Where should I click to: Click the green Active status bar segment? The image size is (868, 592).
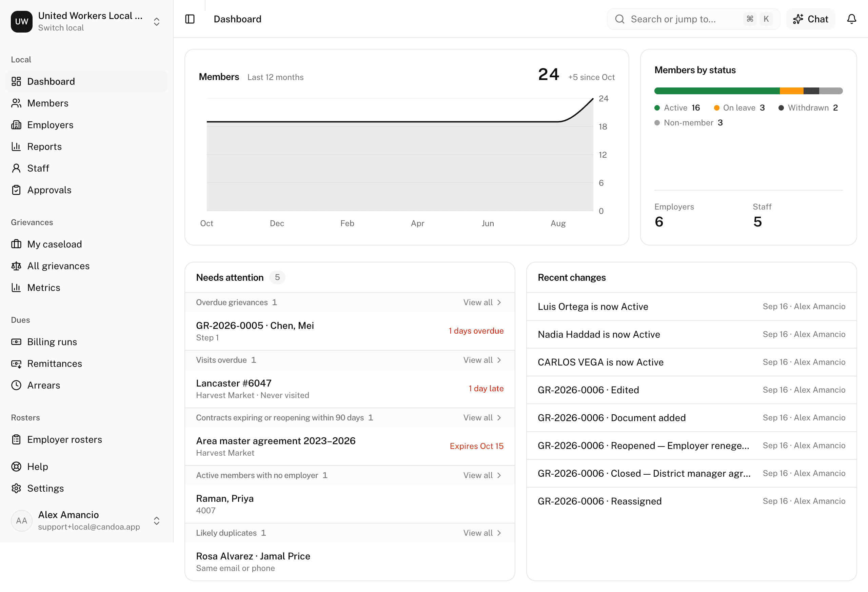click(717, 91)
